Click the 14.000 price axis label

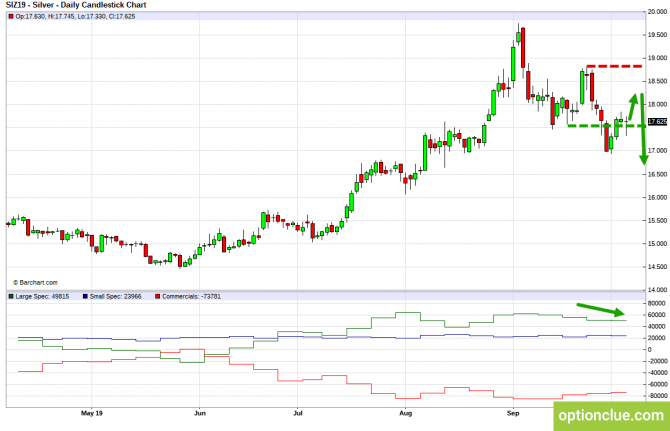click(657, 290)
